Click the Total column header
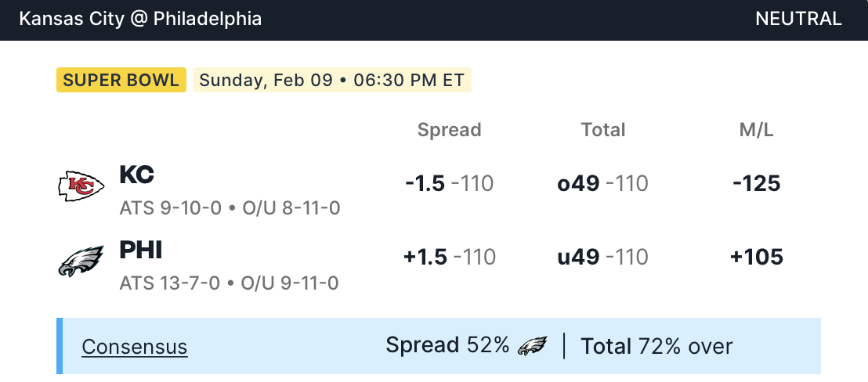 pyautogui.click(x=602, y=130)
